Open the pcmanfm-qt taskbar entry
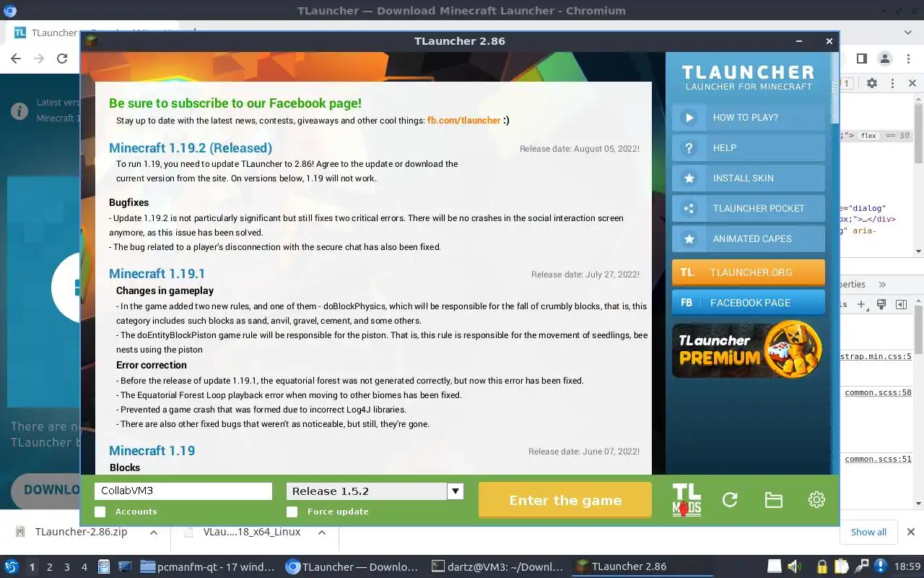924x578 pixels. [x=208, y=567]
